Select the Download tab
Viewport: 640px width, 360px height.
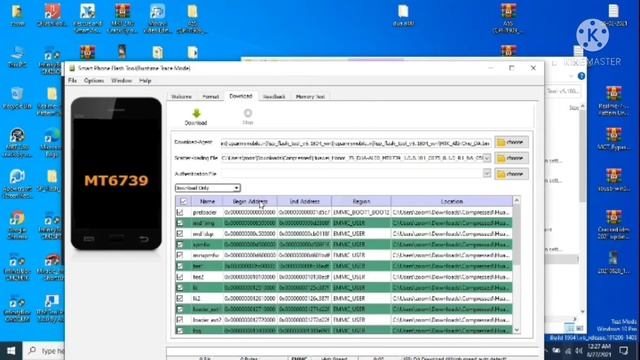[x=241, y=96]
